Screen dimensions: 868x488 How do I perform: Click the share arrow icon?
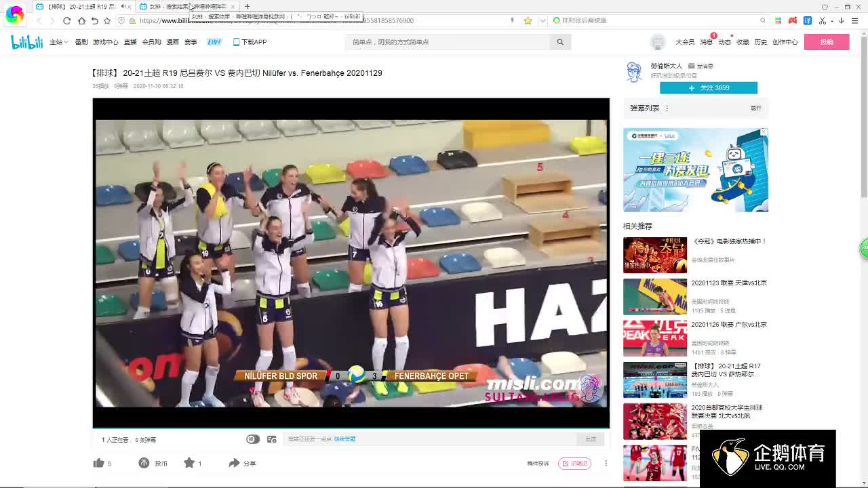tap(234, 463)
